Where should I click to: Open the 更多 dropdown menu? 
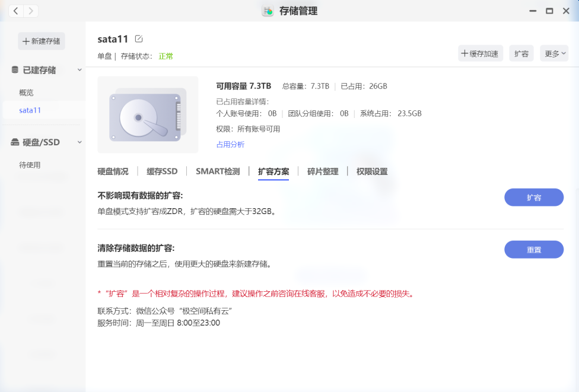(x=554, y=53)
